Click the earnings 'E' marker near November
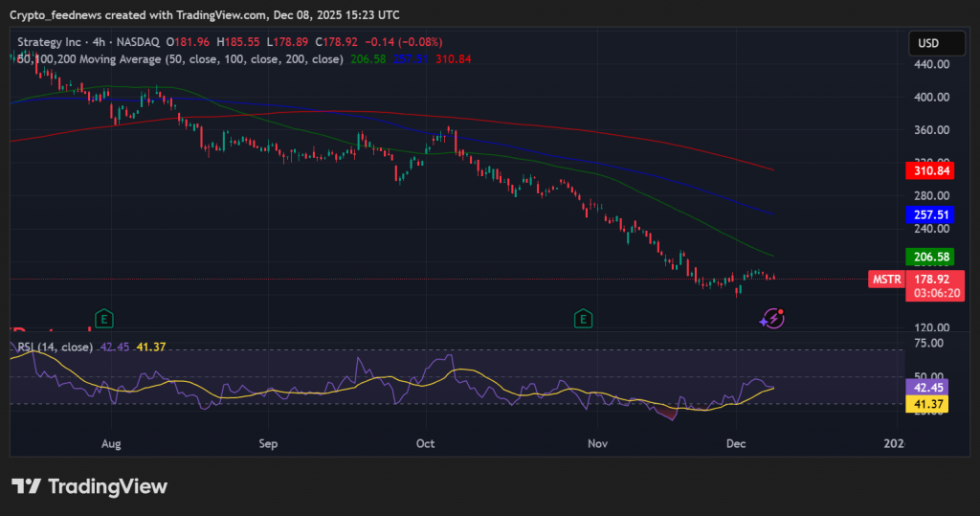 click(582, 318)
